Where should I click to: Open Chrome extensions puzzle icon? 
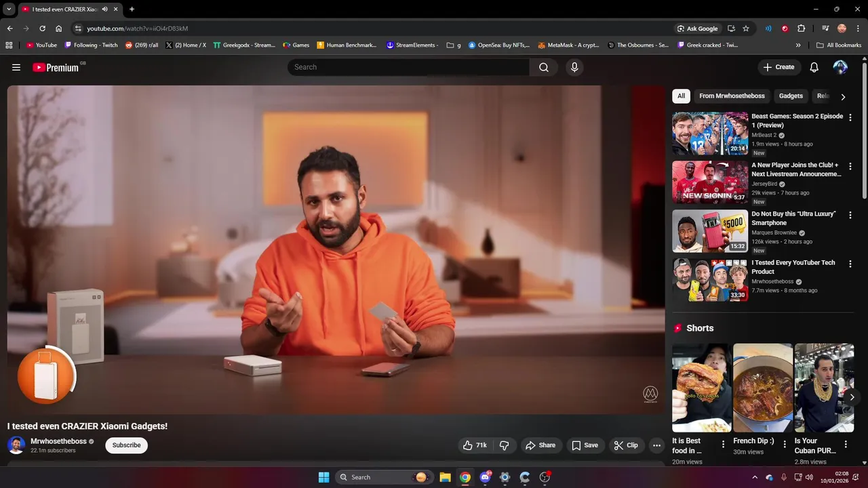tap(802, 28)
